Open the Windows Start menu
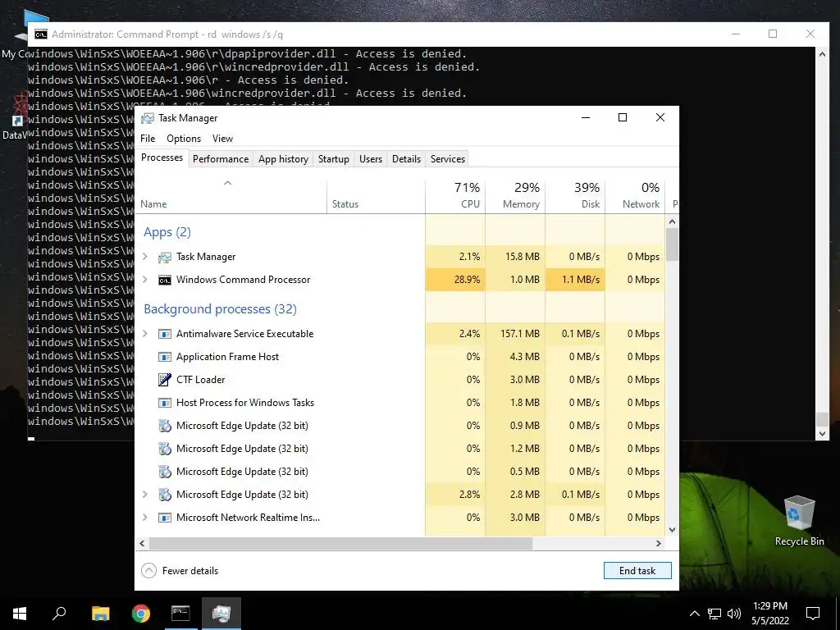The height and width of the screenshot is (630, 840). pos(20,614)
